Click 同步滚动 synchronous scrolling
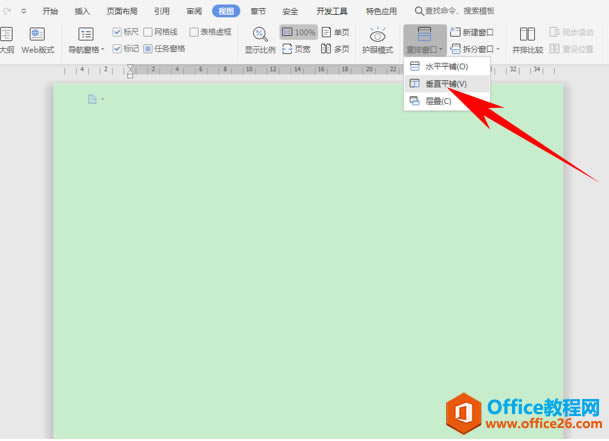Viewport: 609px width, 441px height. [x=571, y=32]
